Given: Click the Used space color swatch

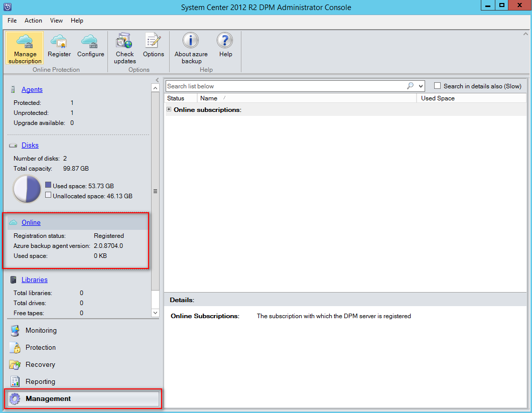Looking at the screenshot, I should tap(48, 185).
